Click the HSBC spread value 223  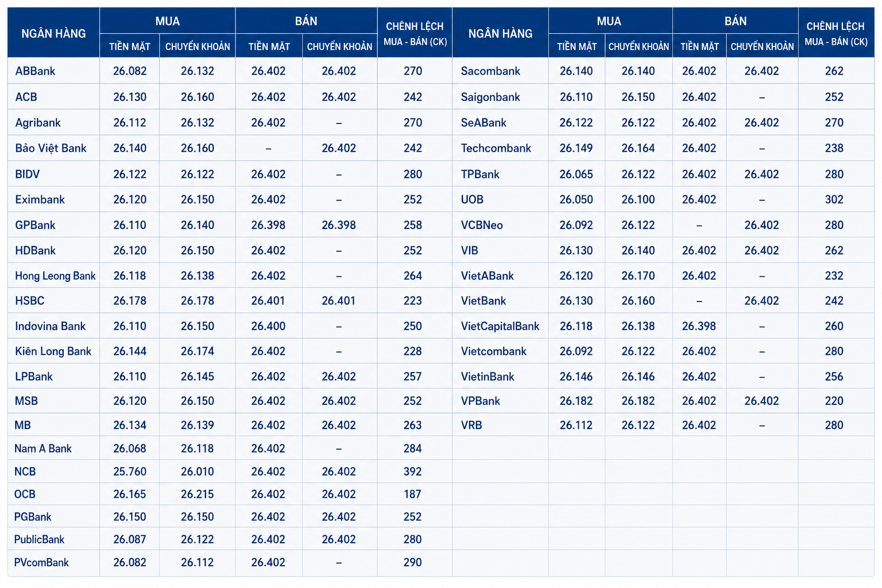413,301
